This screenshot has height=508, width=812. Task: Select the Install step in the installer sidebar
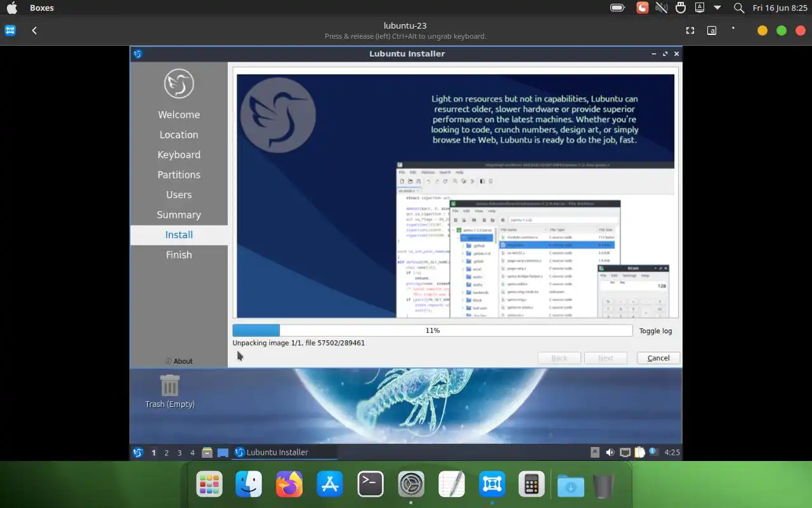click(x=179, y=235)
